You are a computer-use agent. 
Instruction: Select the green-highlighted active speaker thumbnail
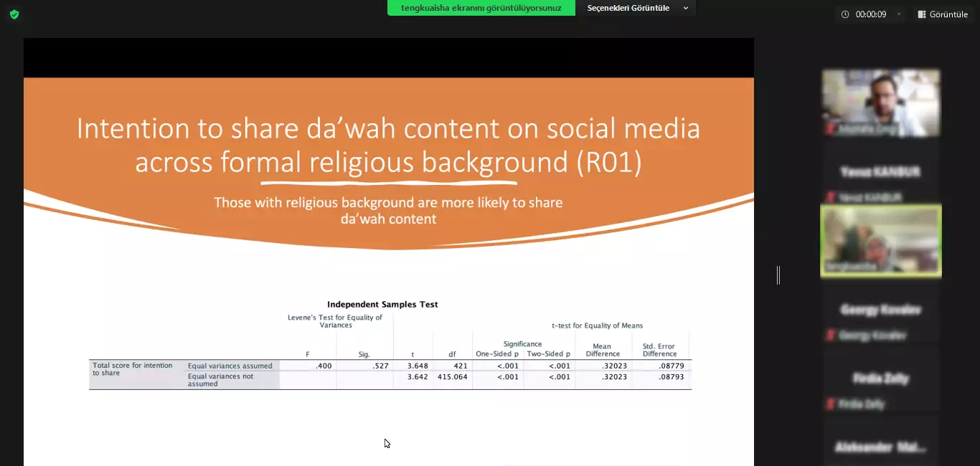[x=880, y=240]
